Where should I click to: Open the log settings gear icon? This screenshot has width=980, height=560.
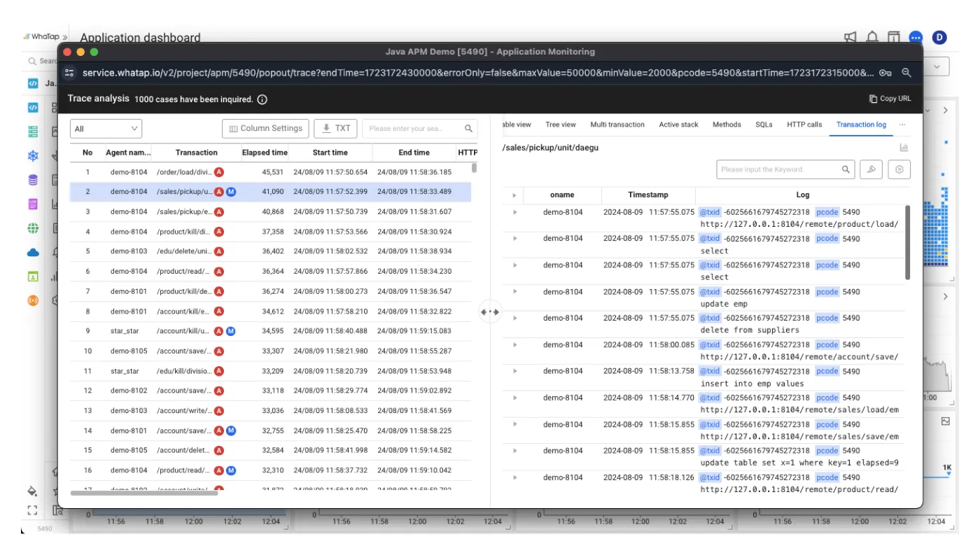coord(899,169)
